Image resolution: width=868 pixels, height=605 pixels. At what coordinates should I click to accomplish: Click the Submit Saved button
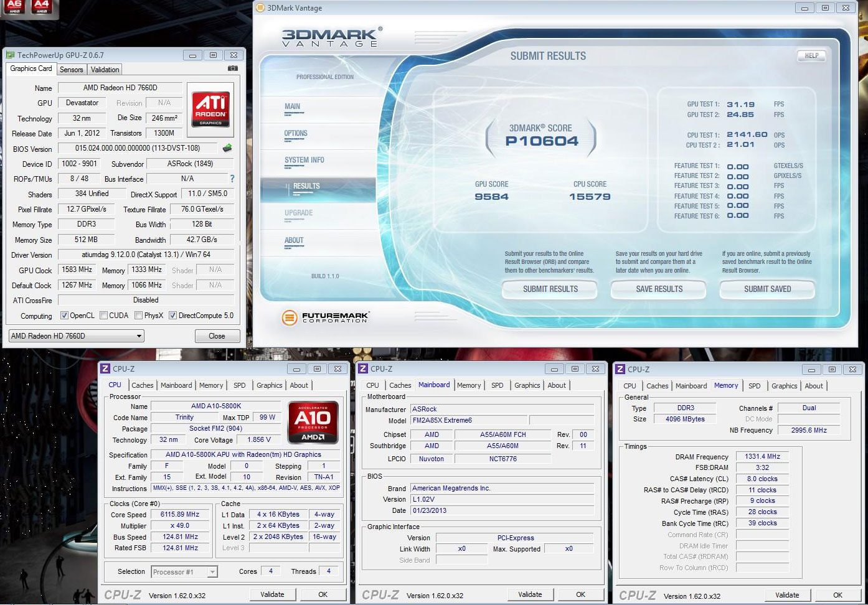768,289
